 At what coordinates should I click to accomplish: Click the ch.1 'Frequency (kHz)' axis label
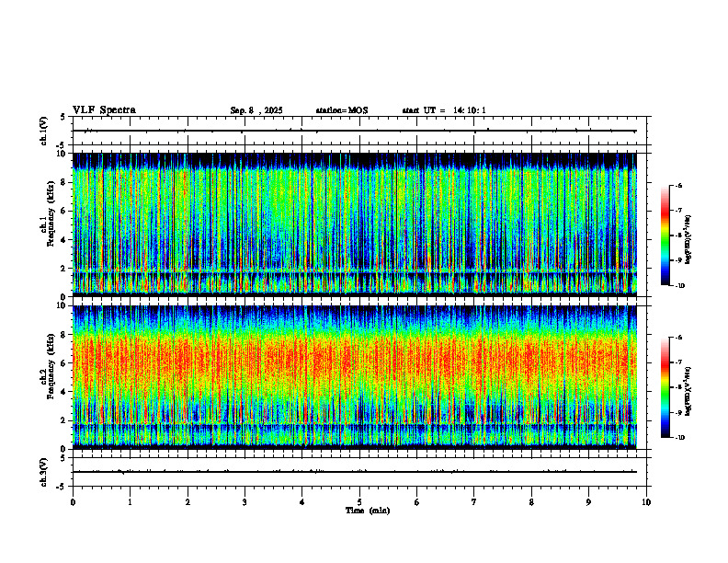(51, 213)
